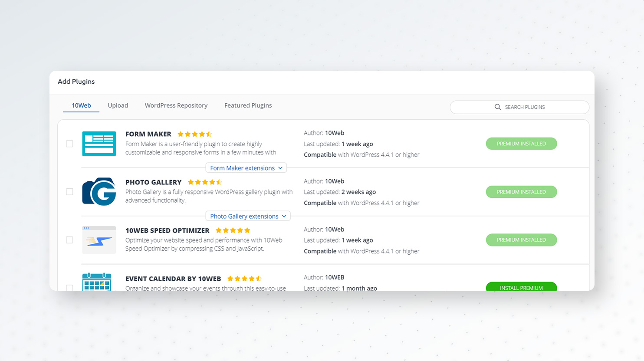Click the Photo Gallery star rating
Screen dimensions: 644x361
click(x=205, y=182)
